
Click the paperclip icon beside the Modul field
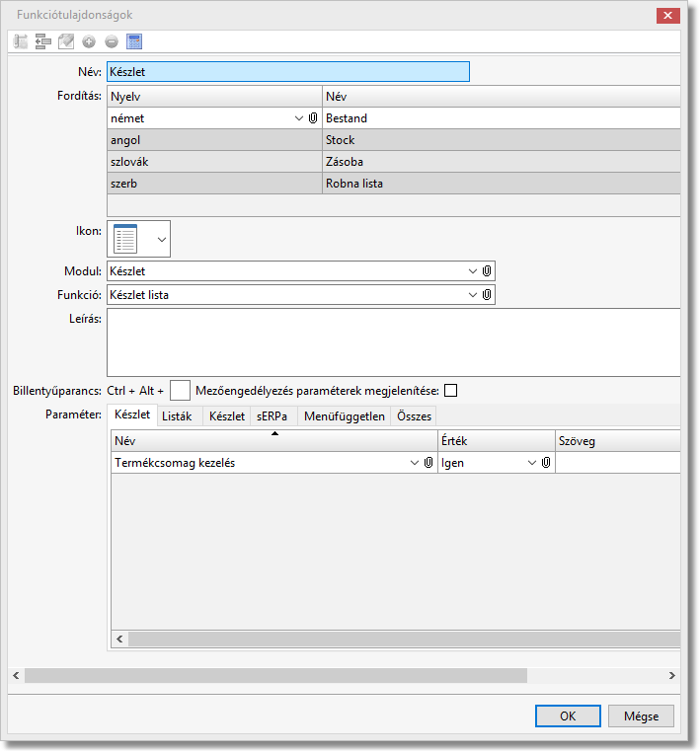[487, 270]
